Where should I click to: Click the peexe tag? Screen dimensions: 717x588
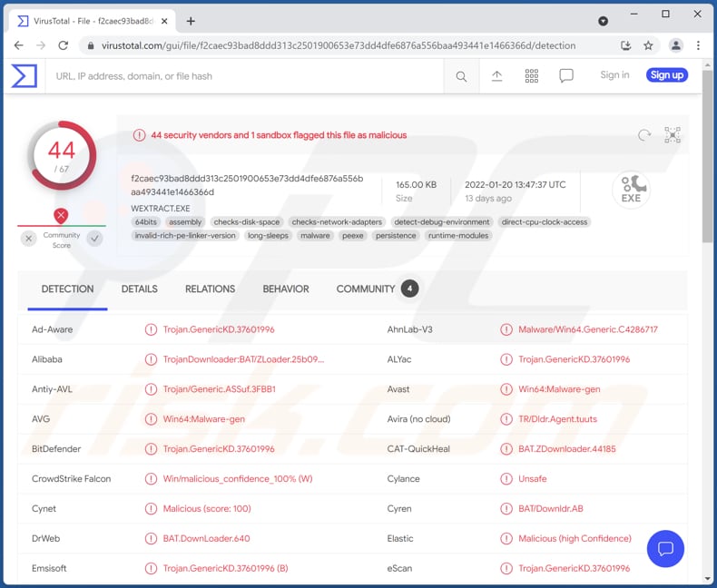click(x=352, y=236)
